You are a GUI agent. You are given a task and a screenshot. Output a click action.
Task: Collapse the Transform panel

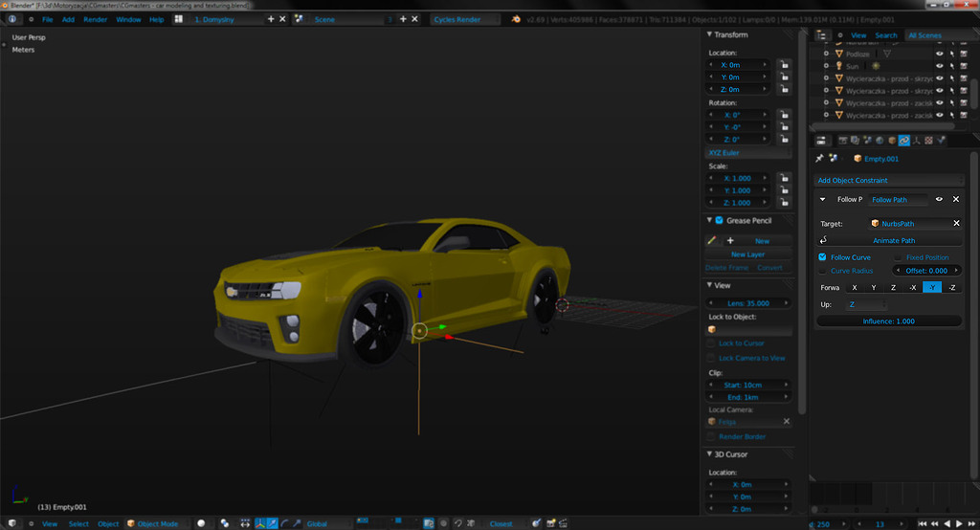click(x=709, y=34)
